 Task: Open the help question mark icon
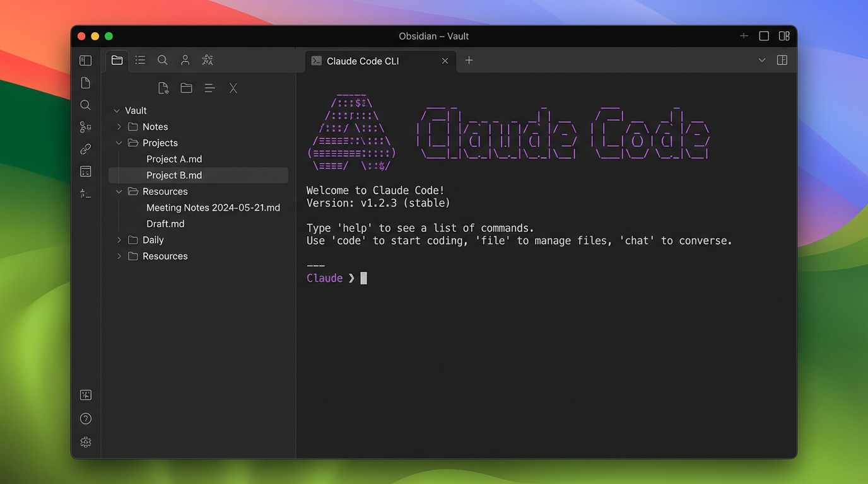tap(86, 419)
